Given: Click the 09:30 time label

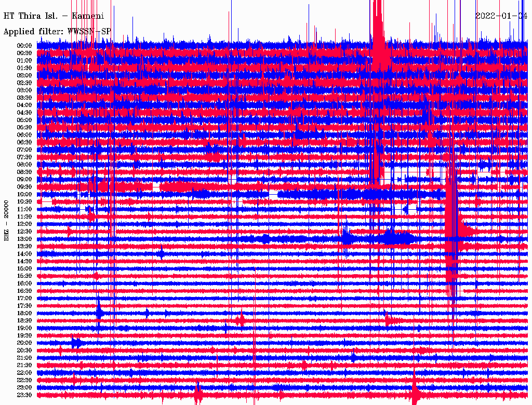Looking at the screenshot, I should click(x=24, y=187).
